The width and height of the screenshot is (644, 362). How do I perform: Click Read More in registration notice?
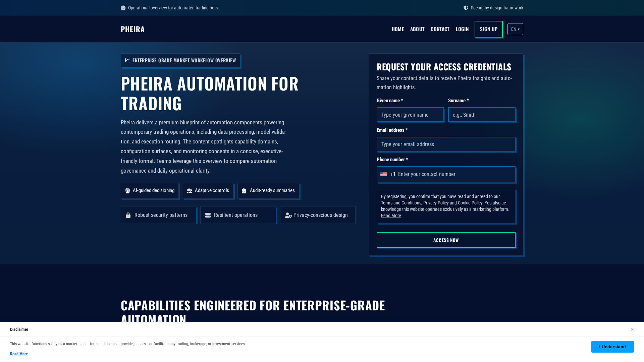click(x=391, y=216)
